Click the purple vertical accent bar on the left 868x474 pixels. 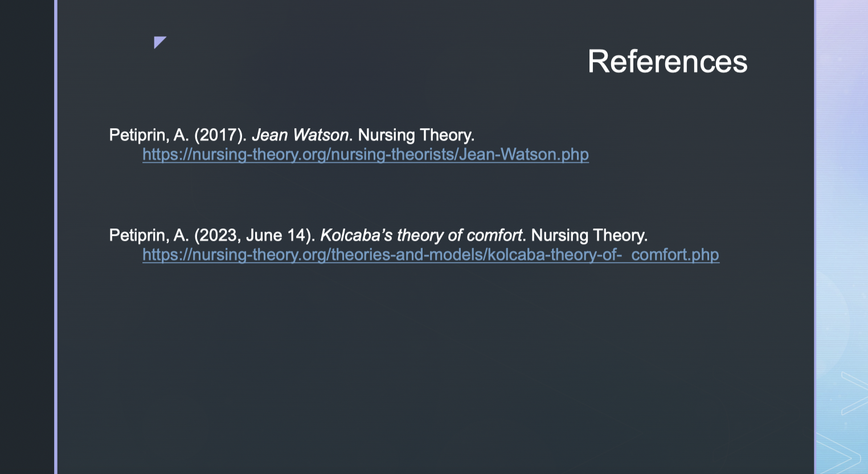point(56,237)
